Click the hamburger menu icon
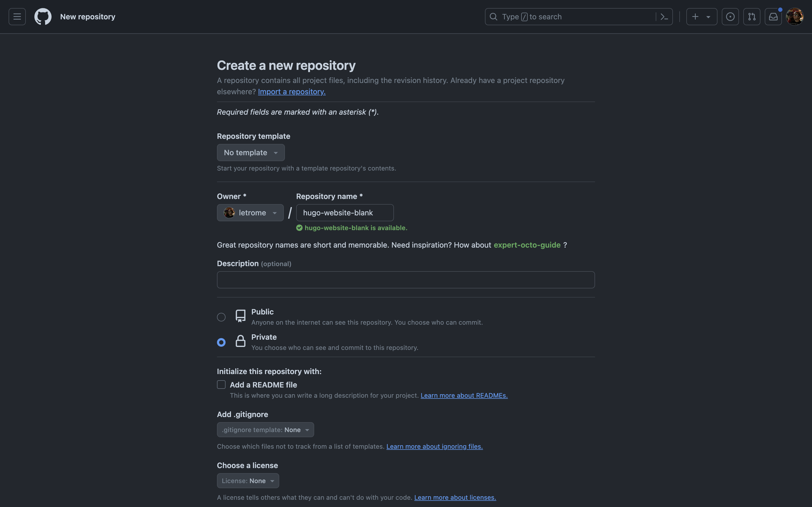The image size is (812, 507). coord(17,16)
